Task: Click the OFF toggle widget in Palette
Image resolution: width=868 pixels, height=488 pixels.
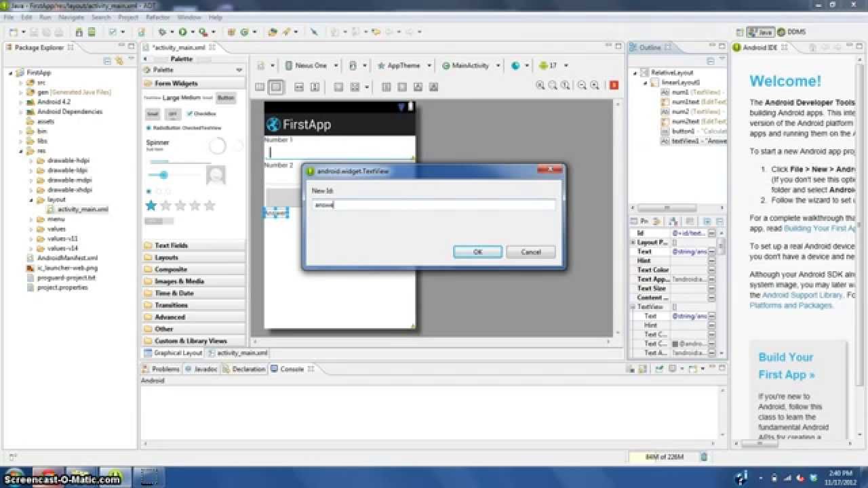Action: 172,114
